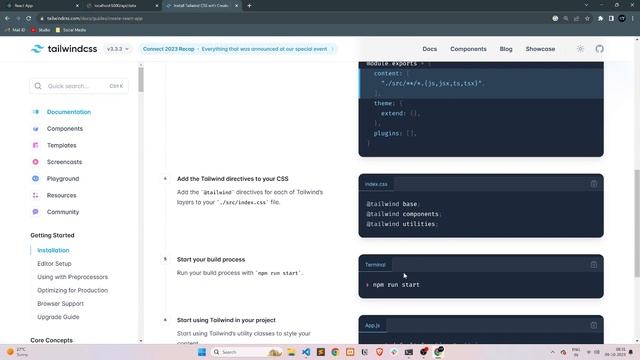Image resolution: width=640 pixels, height=360 pixels.
Task: Focus the Quick search field
Action: (x=79, y=86)
